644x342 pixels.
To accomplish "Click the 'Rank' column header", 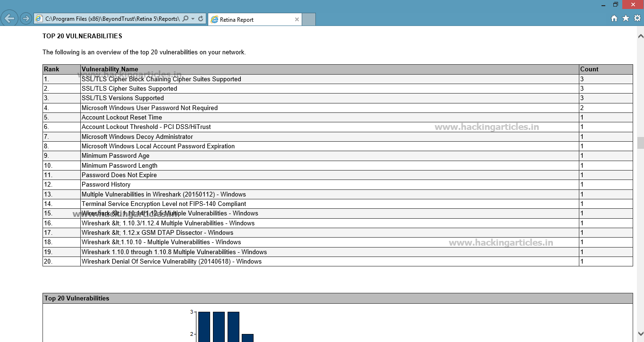I will click(61, 69).
